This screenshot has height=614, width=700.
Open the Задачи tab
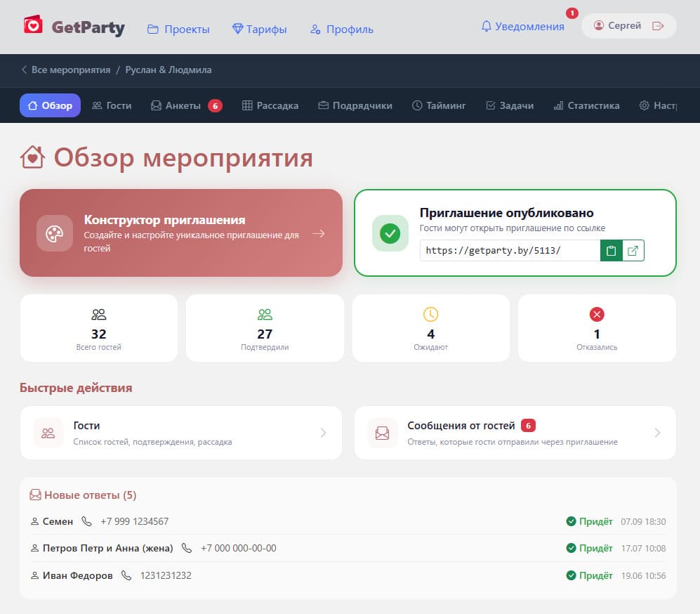pos(510,105)
